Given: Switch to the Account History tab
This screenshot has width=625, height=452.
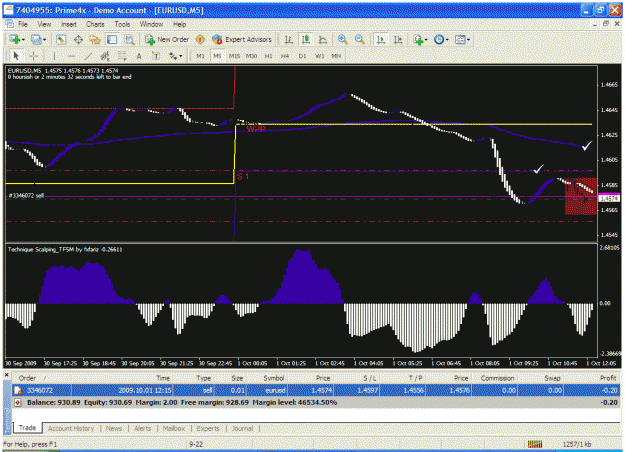Looking at the screenshot, I should (71, 428).
